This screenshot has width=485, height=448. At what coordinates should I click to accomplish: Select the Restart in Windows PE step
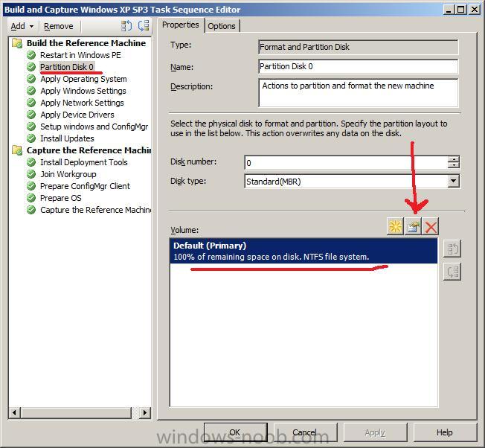[x=80, y=55]
